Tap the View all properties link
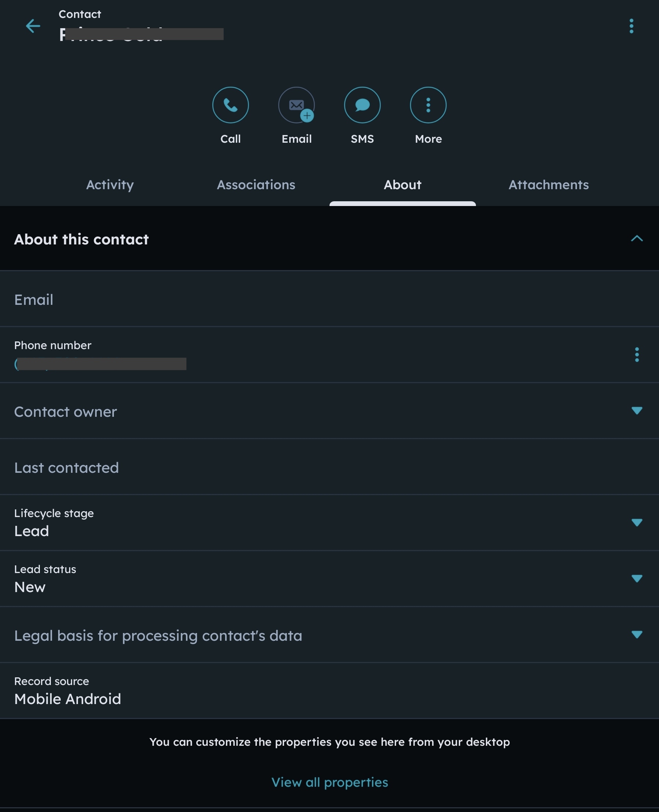Image resolution: width=659 pixels, height=812 pixels. pyautogui.click(x=329, y=782)
